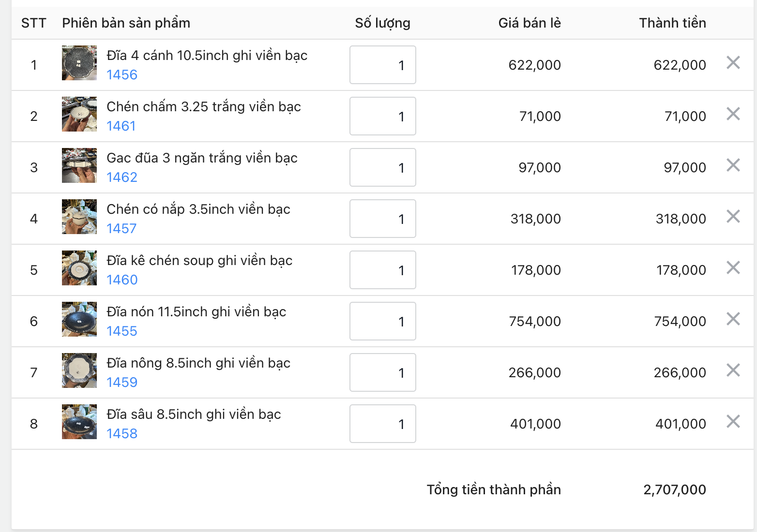The image size is (757, 532).
Task: Click the 1462 product link
Action: pos(122,177)
